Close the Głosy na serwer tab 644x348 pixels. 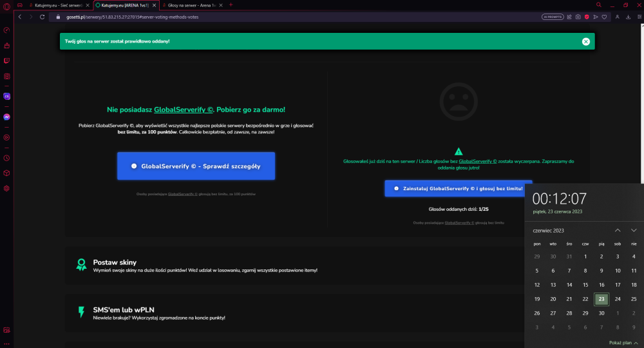point(221,5)
